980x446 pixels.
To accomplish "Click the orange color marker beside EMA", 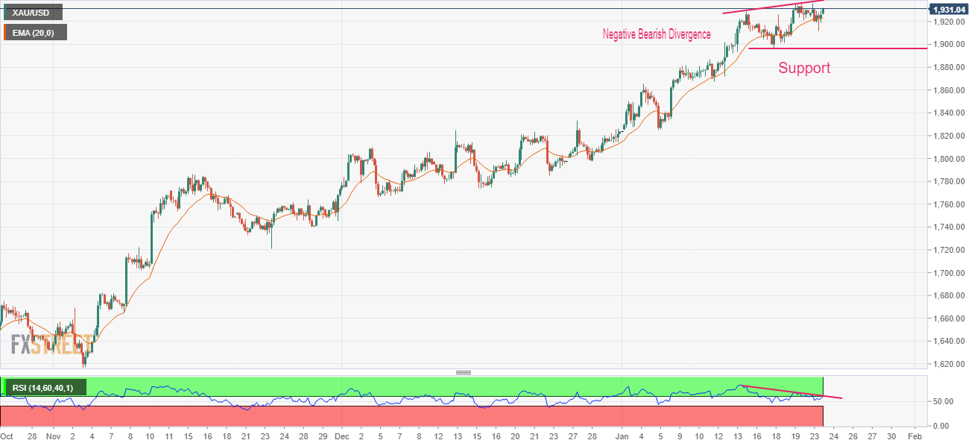I will click(x=6, y=32).
